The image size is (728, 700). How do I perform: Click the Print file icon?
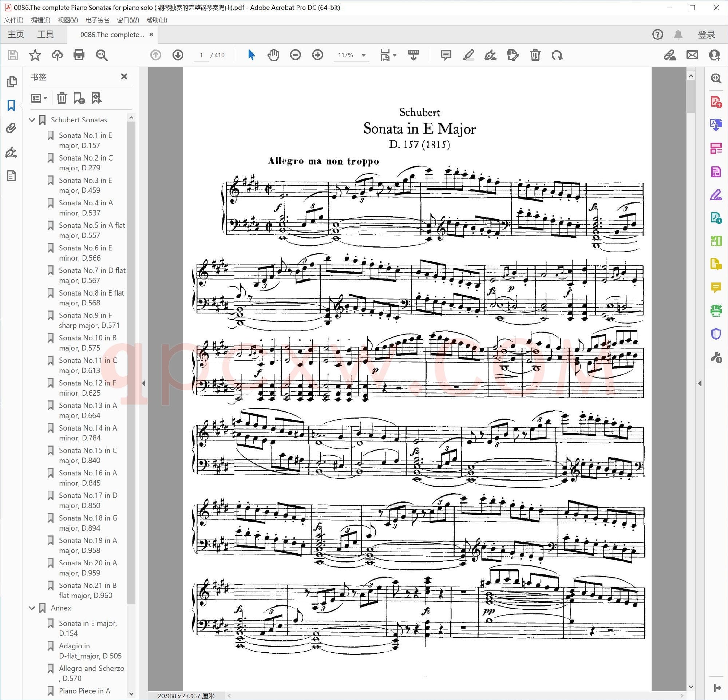click(79, 55)
